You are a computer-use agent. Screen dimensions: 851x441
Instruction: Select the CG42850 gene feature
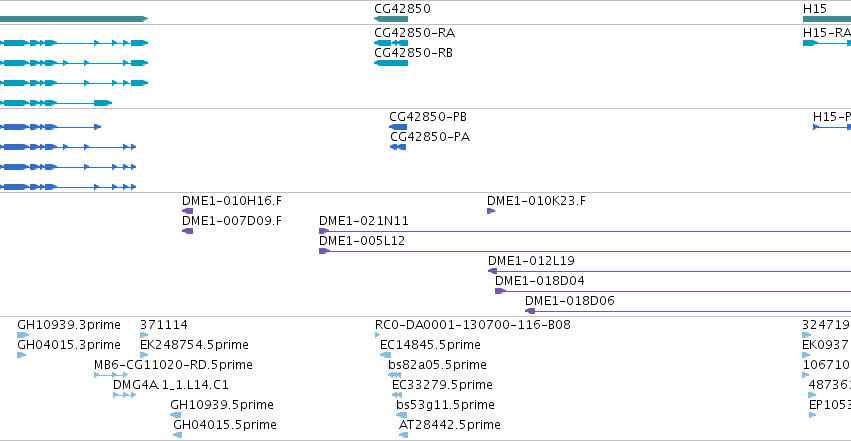coord(391,20)
